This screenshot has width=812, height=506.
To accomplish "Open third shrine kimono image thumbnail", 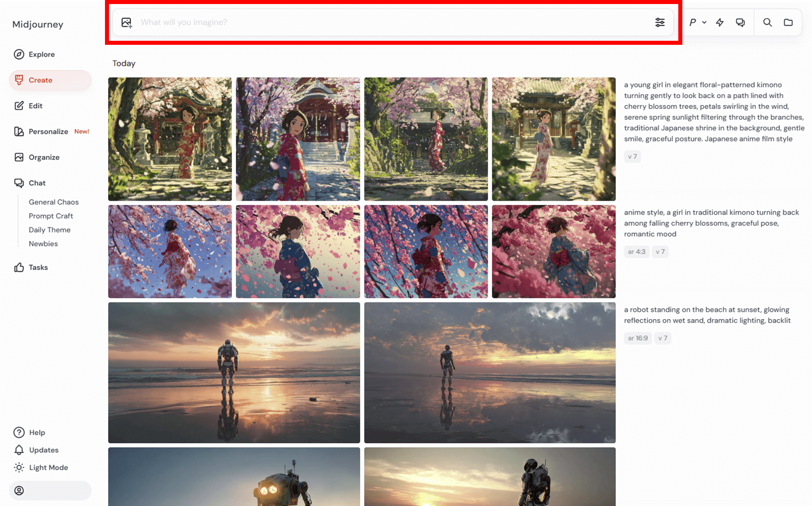I will tap(426, 139).
